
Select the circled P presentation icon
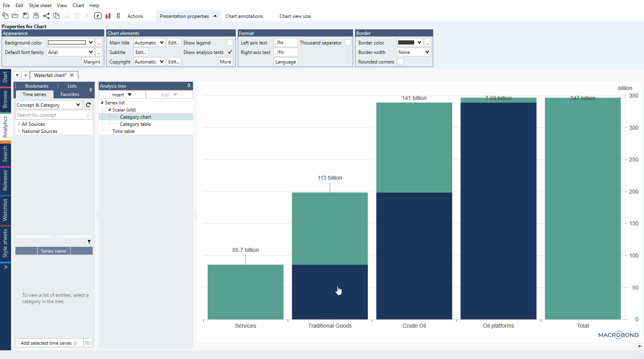98,15
